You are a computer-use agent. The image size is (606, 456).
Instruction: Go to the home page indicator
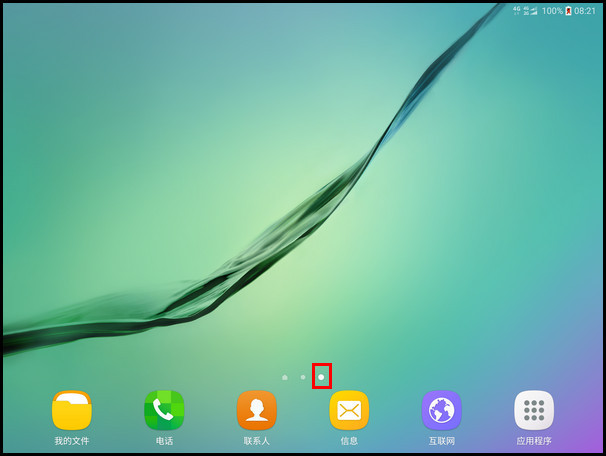(285, 377)
